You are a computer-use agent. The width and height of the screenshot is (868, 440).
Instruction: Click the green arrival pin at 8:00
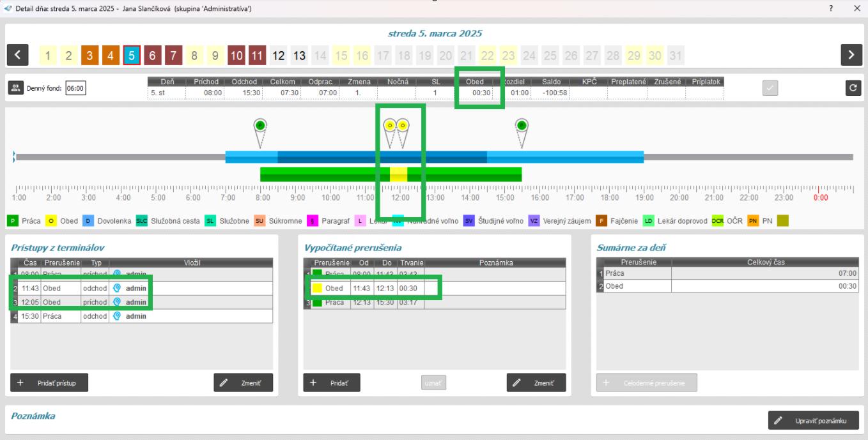click(x=260, y=126)
